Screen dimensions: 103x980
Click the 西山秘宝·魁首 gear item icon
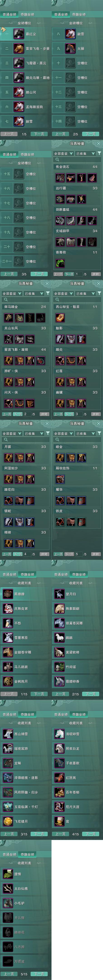60,317
